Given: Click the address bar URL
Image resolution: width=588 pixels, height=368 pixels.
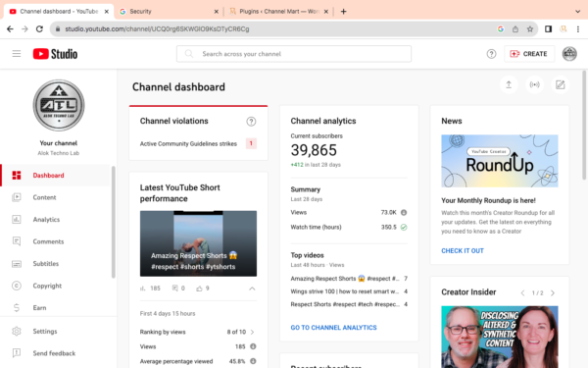Looking at the screenshot, I should pos(157,28).
